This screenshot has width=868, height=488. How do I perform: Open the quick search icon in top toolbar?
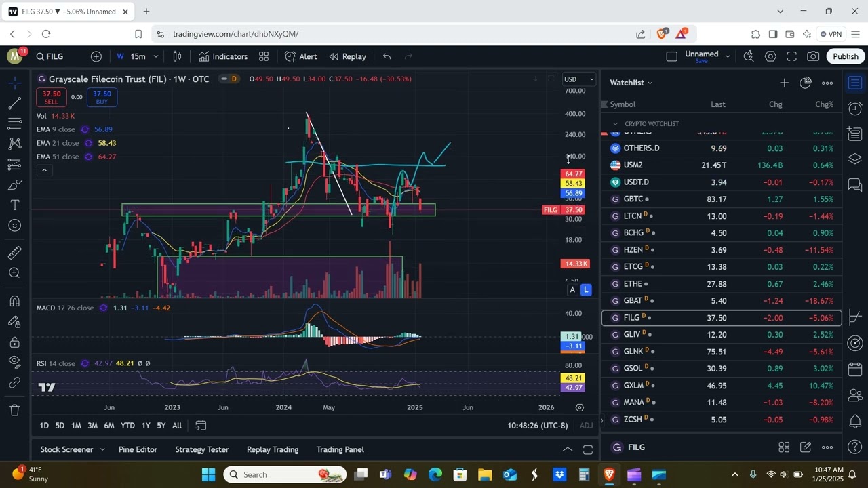point(749,56)
